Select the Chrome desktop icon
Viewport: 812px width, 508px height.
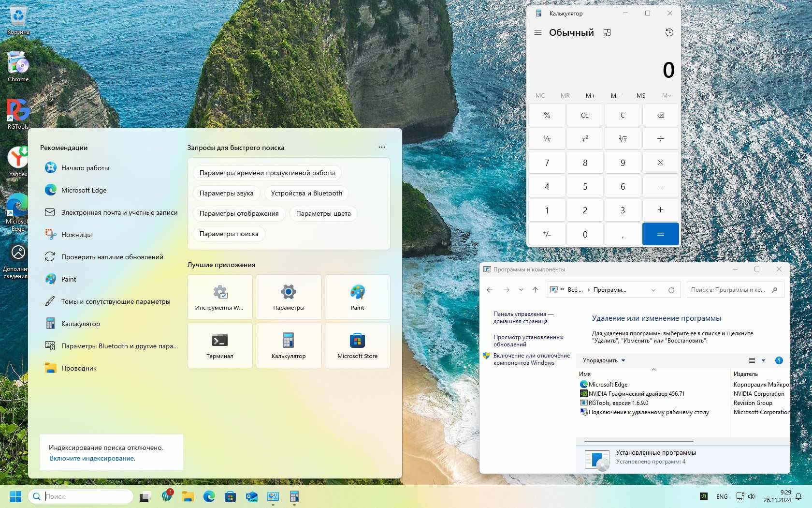(x=18, y=67)
